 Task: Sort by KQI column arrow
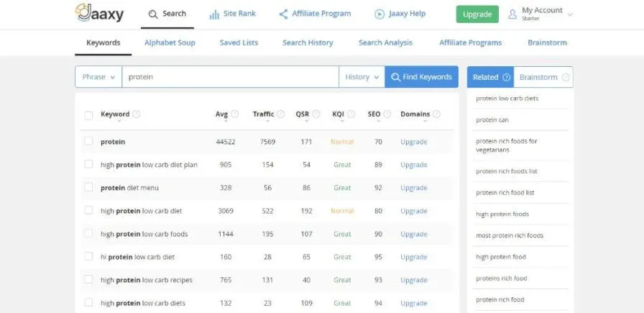coord(341,122)
